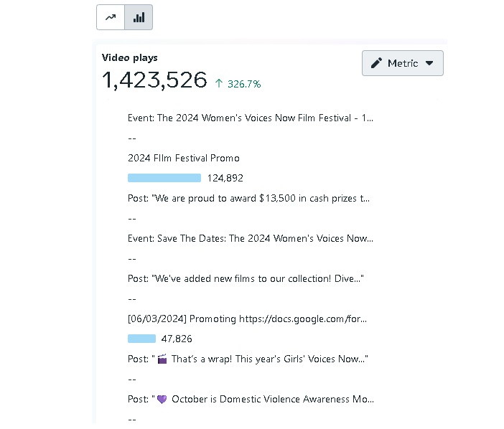Open the That's a wrap Girls' Voices post
Image resolution: width=504 pixels, height=429 pixels.
[248, 359]
